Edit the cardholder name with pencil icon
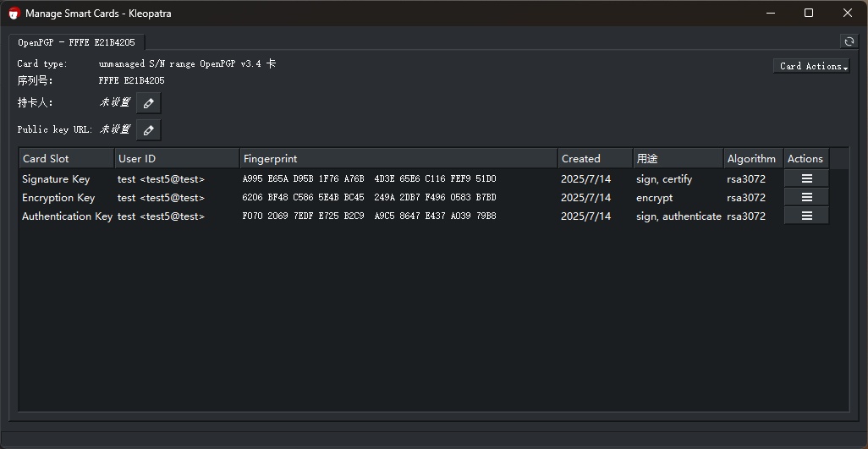The height and width of the screenshot is (449, 868). coord(149,103)
